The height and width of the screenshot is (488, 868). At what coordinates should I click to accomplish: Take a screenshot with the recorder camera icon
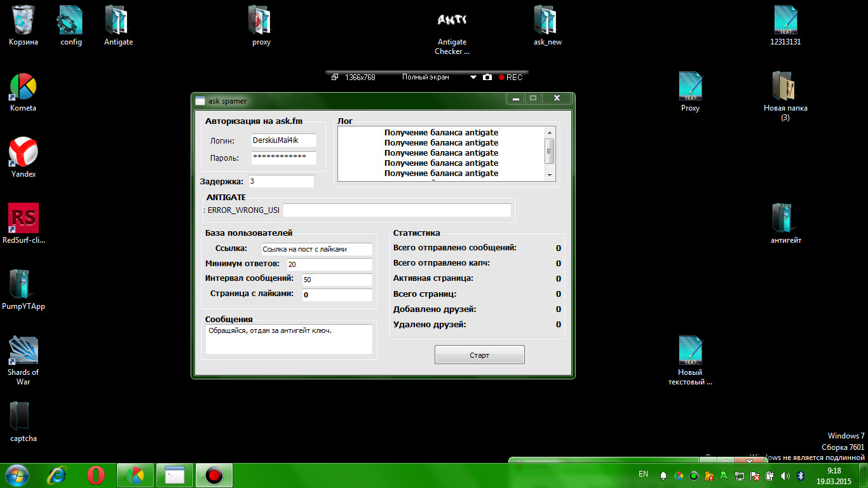(487, 77)
